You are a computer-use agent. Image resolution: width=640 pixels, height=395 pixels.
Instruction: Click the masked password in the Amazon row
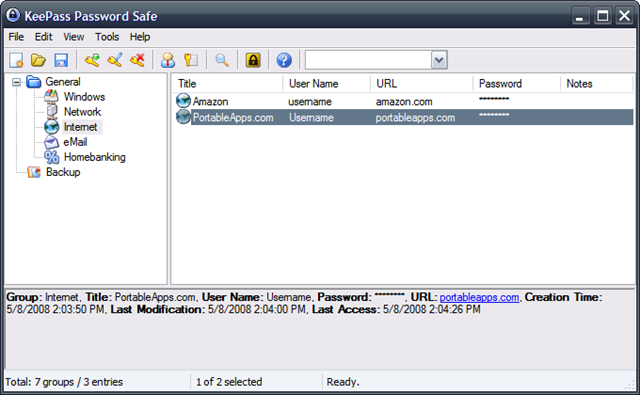coord(494,99)
